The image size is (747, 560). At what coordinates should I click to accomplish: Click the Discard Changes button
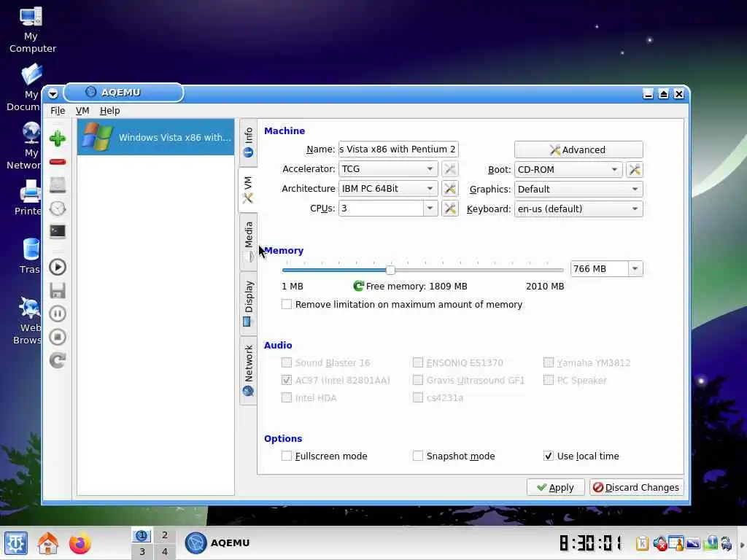click(636, 487)
